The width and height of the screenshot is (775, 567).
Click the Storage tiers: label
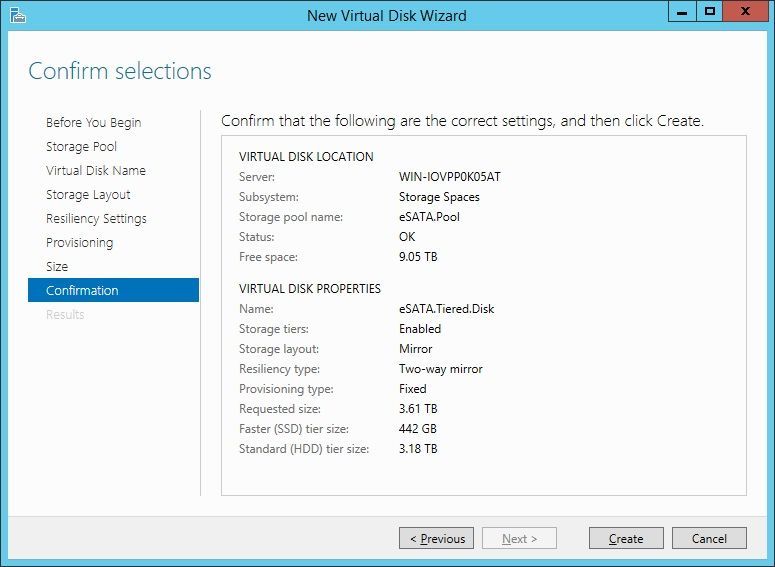274,329
